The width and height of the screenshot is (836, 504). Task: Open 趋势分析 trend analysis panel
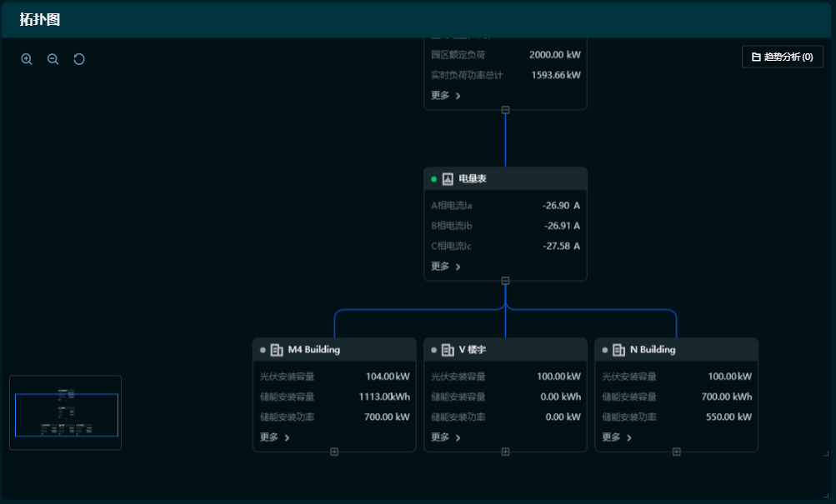782,57
